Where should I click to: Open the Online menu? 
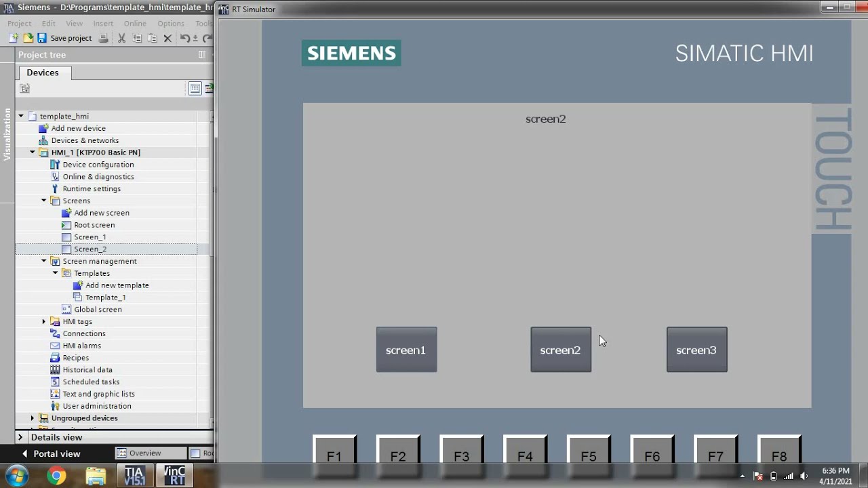click(x=135, y=23)
